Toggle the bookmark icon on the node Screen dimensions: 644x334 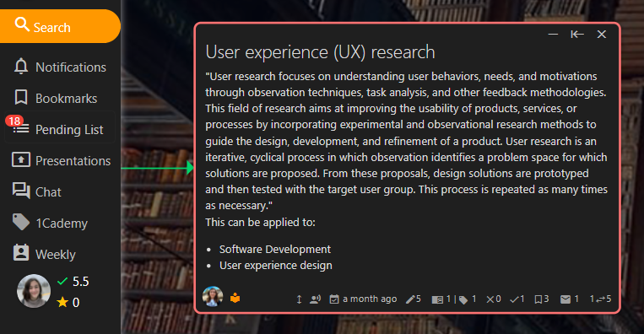541,299
